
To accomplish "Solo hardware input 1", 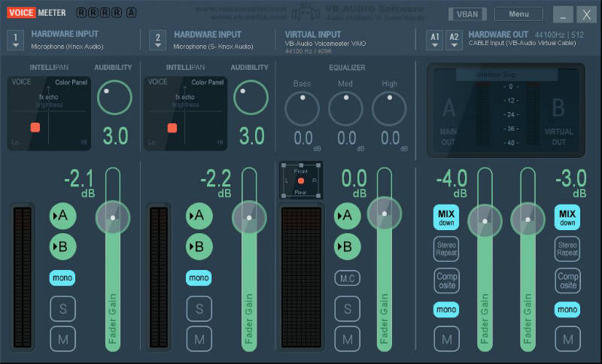I will [x=63, y=309].
